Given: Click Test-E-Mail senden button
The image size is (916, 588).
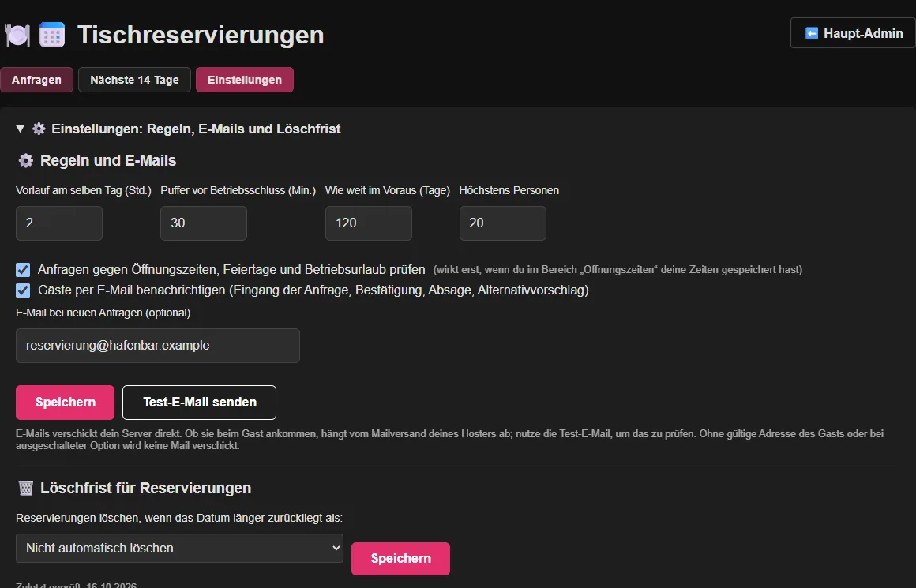Looking at the screenshot, I should coord(199,403).
